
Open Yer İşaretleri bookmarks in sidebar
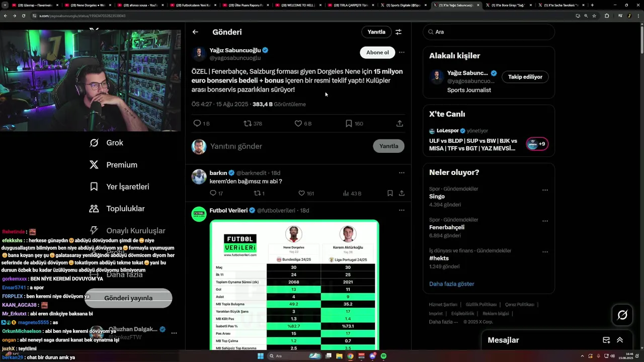119,187
